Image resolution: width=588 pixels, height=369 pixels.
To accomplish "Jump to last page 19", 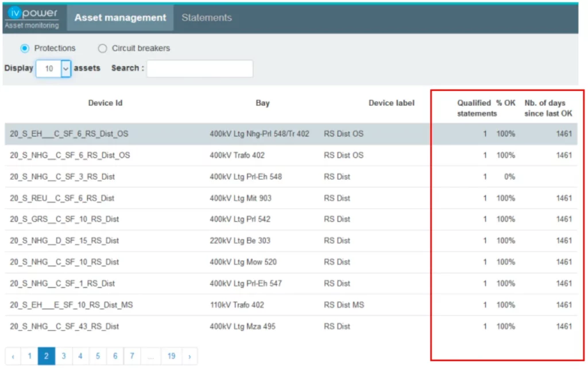I will tap(171, 356).
